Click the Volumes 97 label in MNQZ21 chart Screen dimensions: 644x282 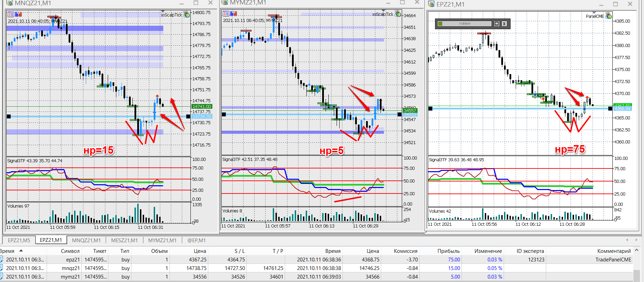pyautogui.click(x=18, y=206)
